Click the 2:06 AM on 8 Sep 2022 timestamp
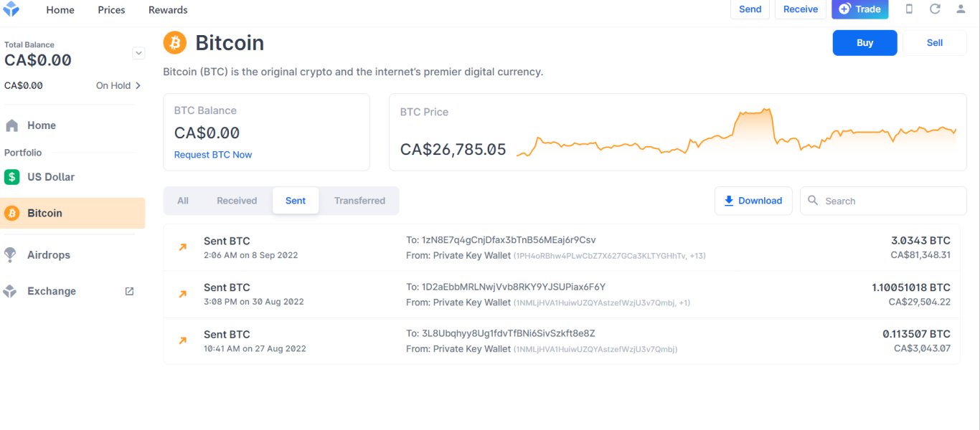This screenshot has height=430, width=980. tap(250, 255)
